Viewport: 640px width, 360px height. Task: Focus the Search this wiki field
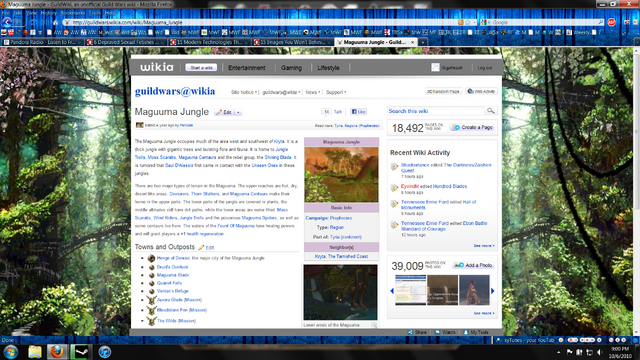(436, 111)
